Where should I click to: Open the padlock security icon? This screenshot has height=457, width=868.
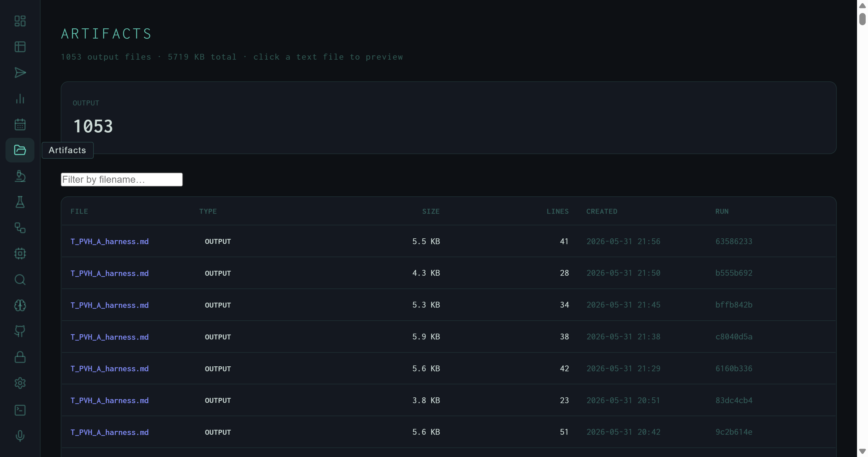[20, 357]
